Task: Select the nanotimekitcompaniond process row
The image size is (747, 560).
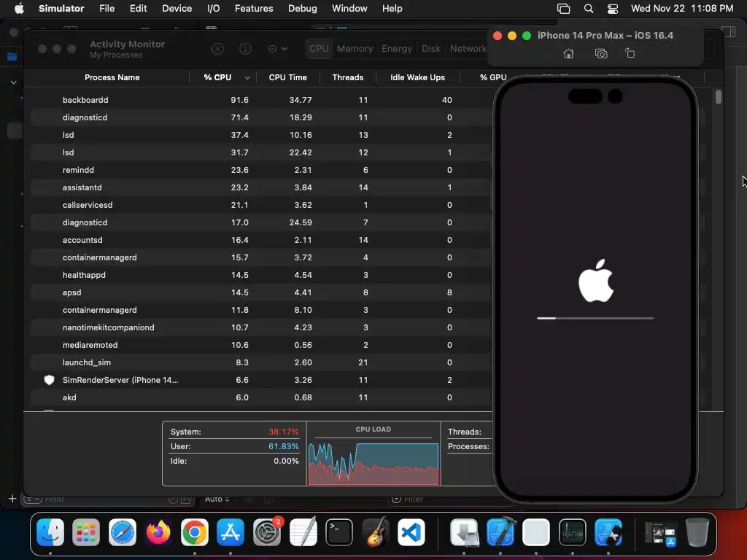Action: (261, 327)
